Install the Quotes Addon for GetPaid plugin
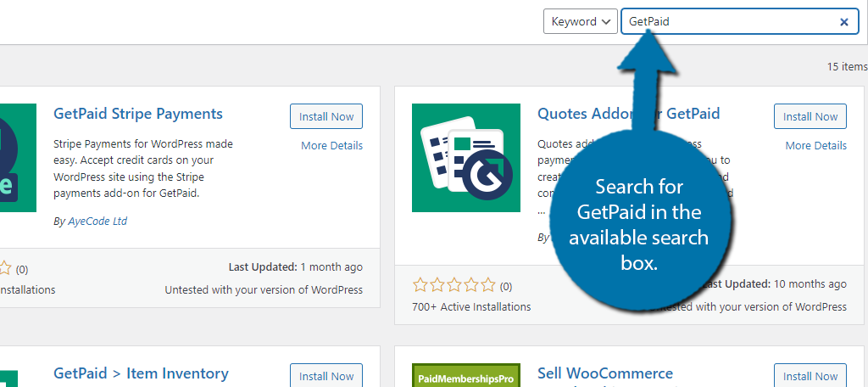This screenshot has width=868, height=387. tap(810, 116)
